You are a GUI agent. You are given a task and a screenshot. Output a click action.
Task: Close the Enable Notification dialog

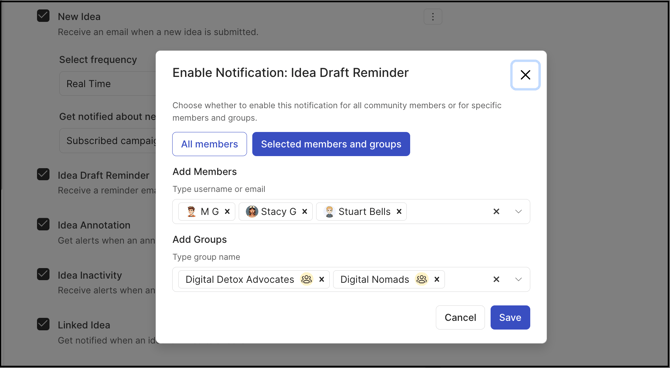coord(525,75)
